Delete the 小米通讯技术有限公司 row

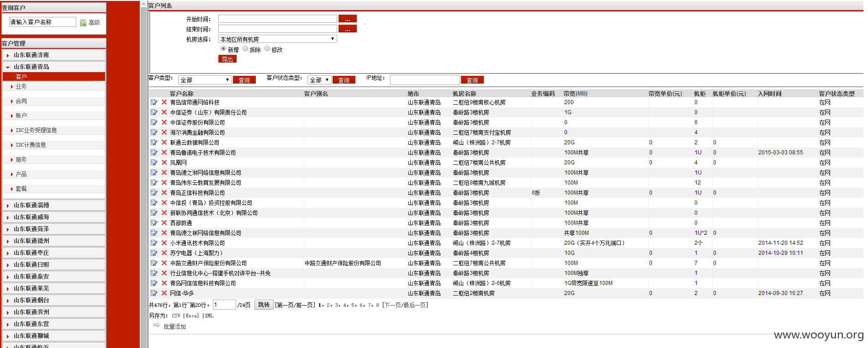pyautogui.click(x=164, y=243)
